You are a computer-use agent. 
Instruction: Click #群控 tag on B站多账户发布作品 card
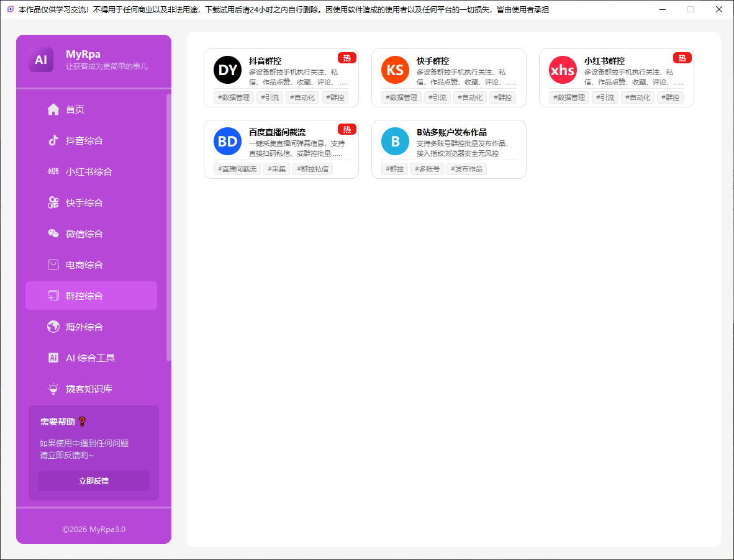[x=394, y=169]
